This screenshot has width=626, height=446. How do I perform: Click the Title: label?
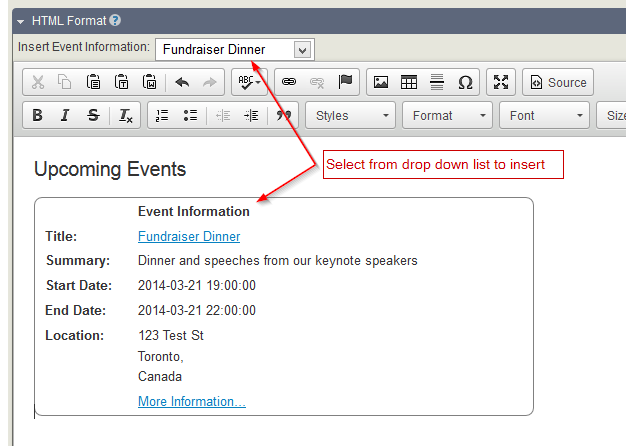coord(61,236)
